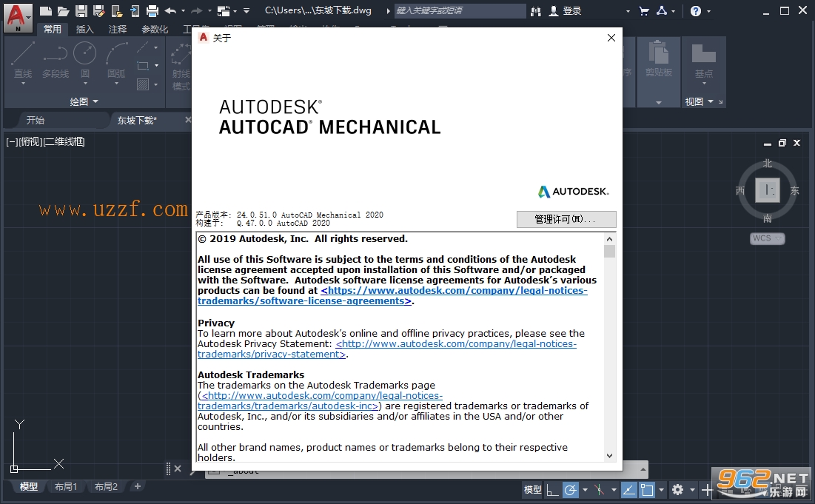
Task: Open the viewport controls [-] label
Action: [x=12, y=141]
